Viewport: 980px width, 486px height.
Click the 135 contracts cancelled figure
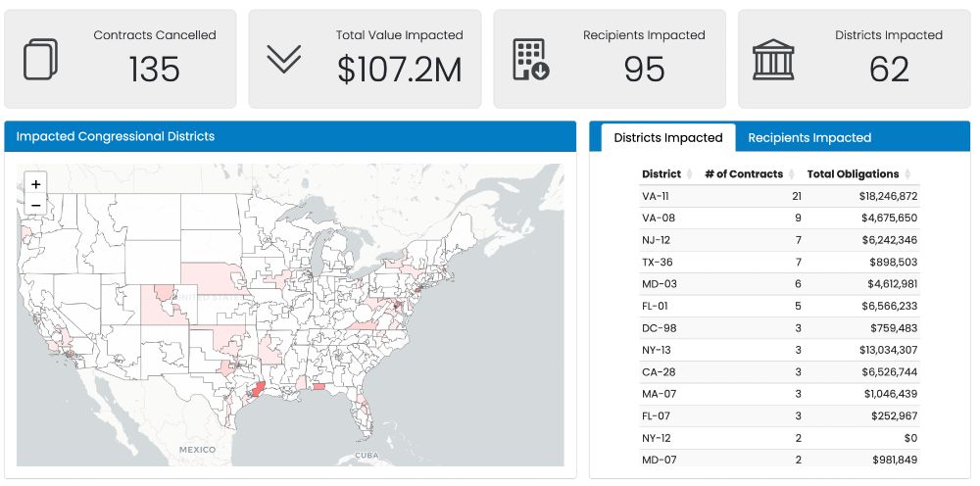[x=155, y=70]
